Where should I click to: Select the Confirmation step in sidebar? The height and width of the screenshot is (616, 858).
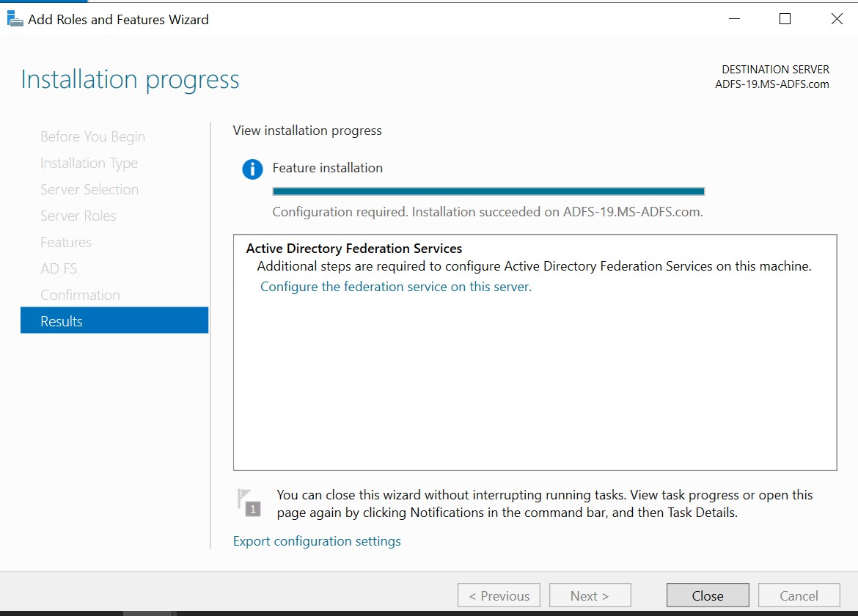pyautogui.click(x=80, y=295)
